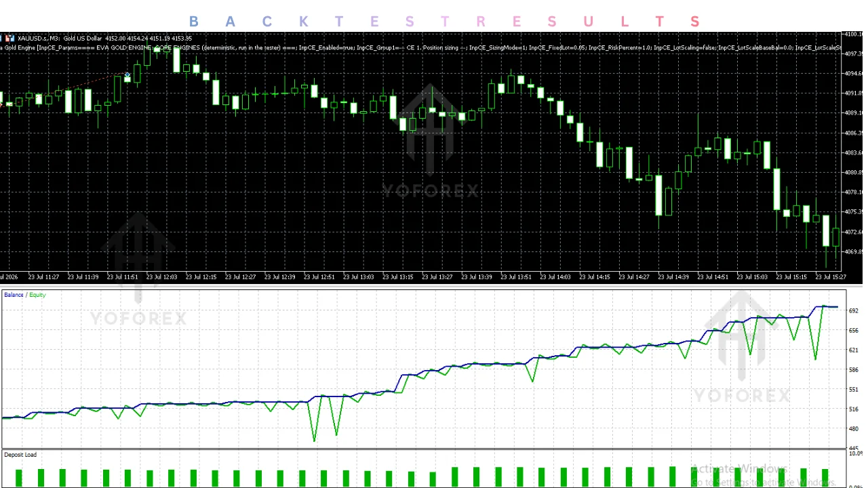Click the 23 Jul 15:27 time label

[831, 277]
